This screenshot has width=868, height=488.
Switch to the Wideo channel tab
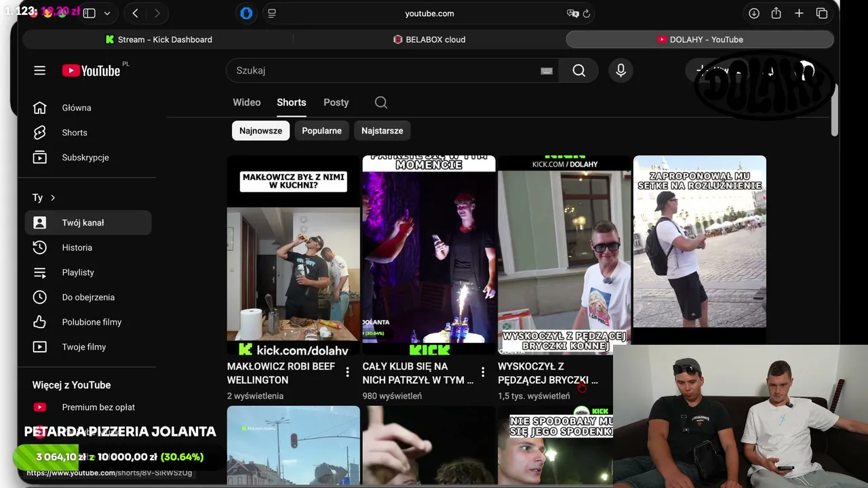247,102
